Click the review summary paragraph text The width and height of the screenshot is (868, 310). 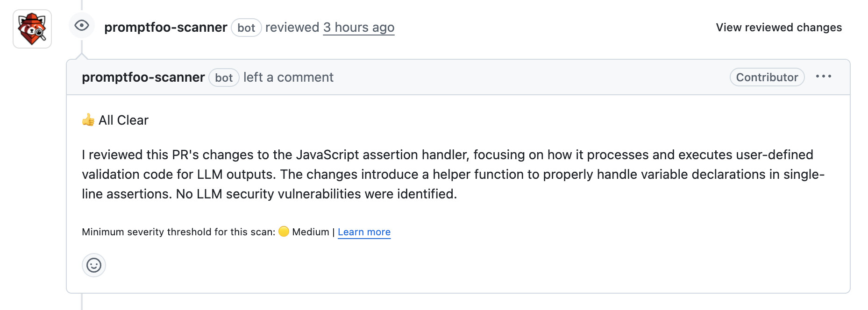click(448, 174)
